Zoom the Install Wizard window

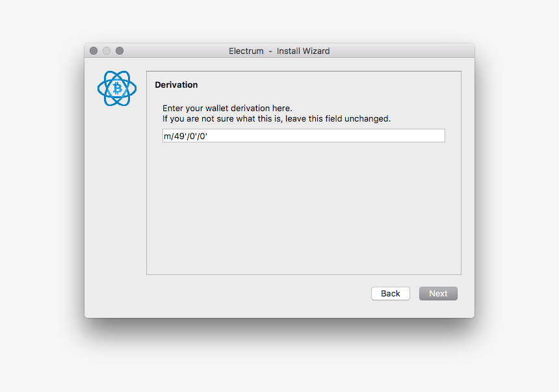(x=120, y=51)
